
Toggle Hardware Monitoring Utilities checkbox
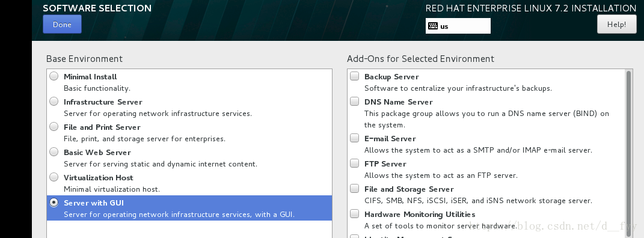354,213
